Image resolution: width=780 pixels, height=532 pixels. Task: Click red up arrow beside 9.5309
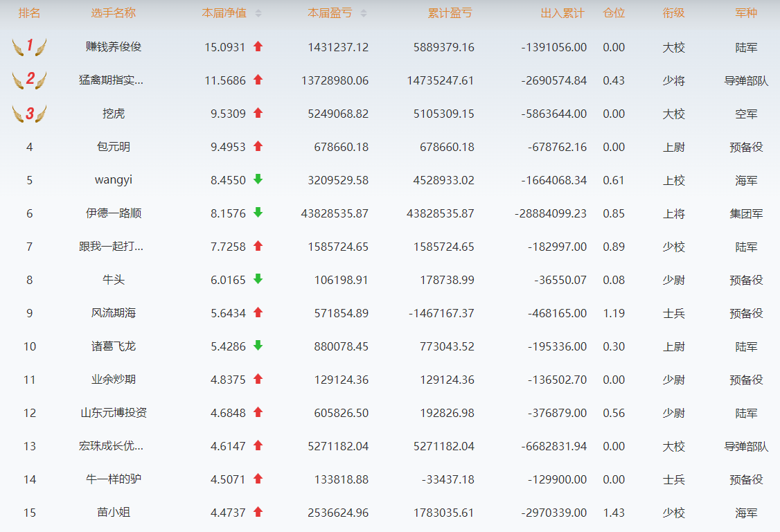click(x=258, y=113)
